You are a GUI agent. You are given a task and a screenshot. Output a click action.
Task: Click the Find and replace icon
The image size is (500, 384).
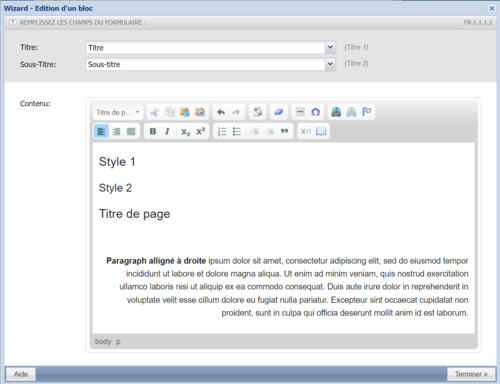[x=258, y=112]
